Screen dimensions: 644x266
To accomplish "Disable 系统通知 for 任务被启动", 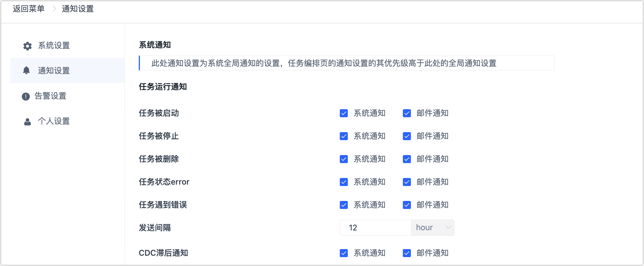I will 344,113.
